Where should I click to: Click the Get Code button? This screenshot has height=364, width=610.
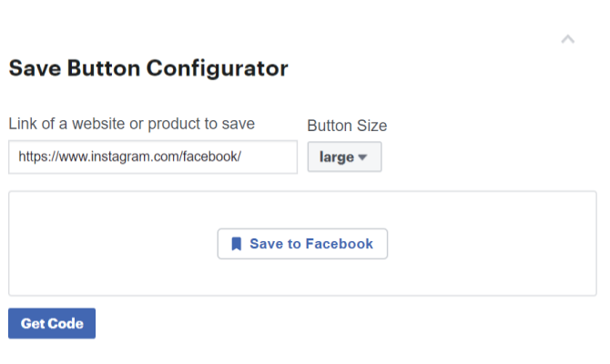pyautogui.click(x=52, y=324)
